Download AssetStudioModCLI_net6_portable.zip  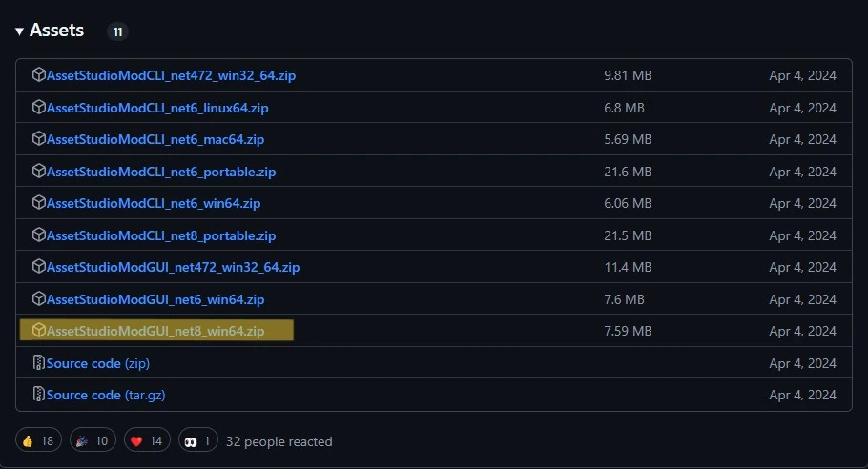[161, 172]
